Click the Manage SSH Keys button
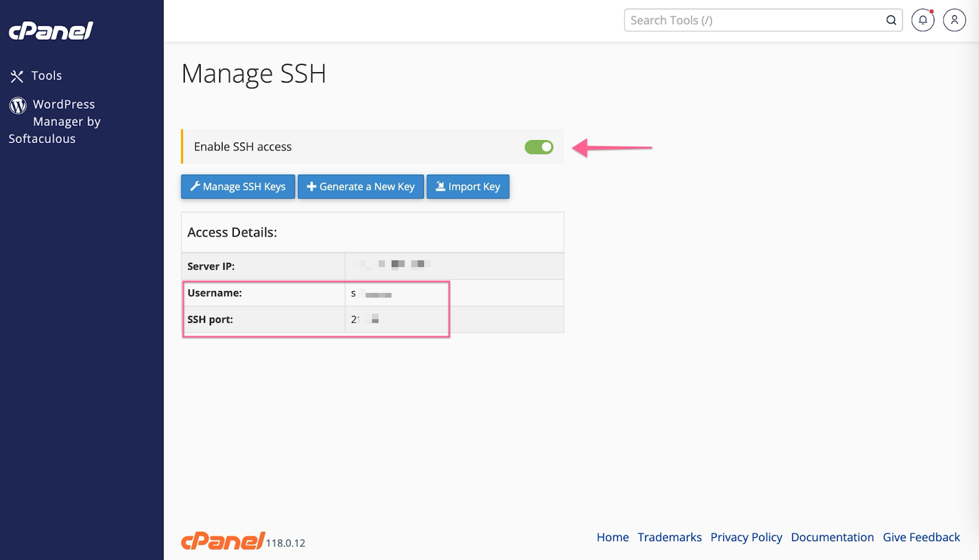This screenshot has width=979, height=560. tap(238, 186)
